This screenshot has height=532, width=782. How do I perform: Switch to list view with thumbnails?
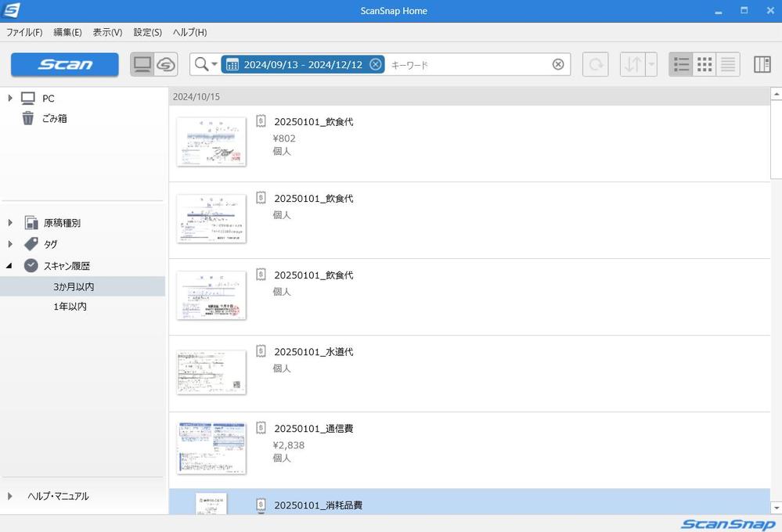tap(681, 65)
